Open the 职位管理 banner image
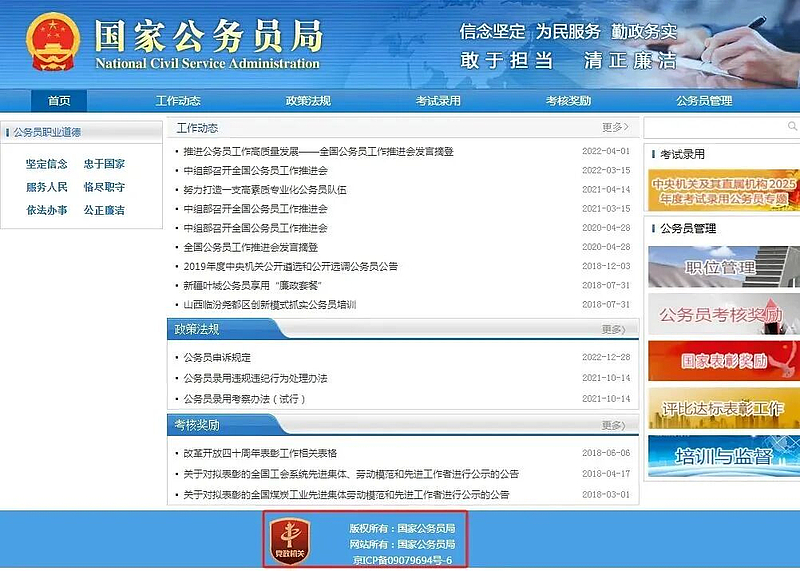The width and height of the screenshot is (800, 571). pyautogui.click(x=722, y=266)
